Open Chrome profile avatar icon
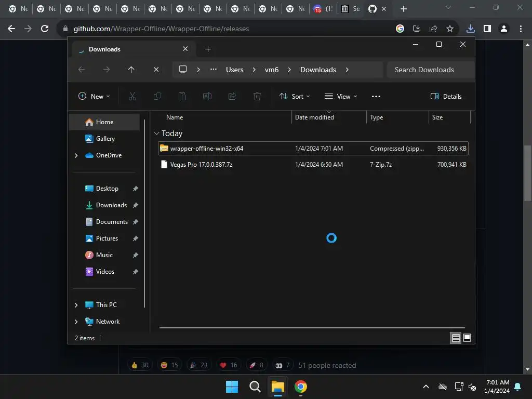532x399 pixels. [x=503, y=29]
